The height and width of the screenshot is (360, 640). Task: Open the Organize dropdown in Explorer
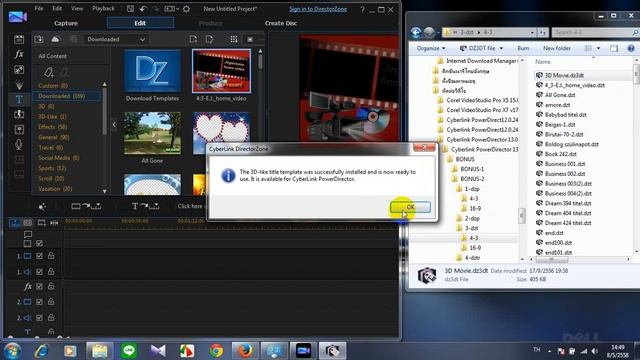[431, 48]
